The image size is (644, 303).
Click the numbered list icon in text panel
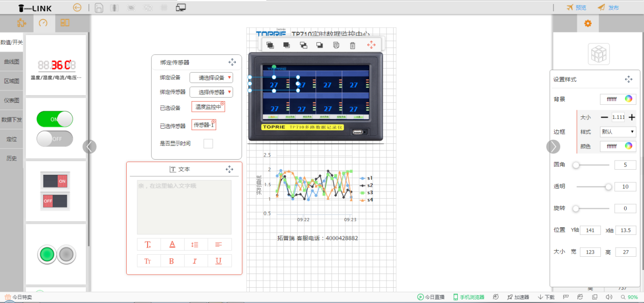(195, 244)
